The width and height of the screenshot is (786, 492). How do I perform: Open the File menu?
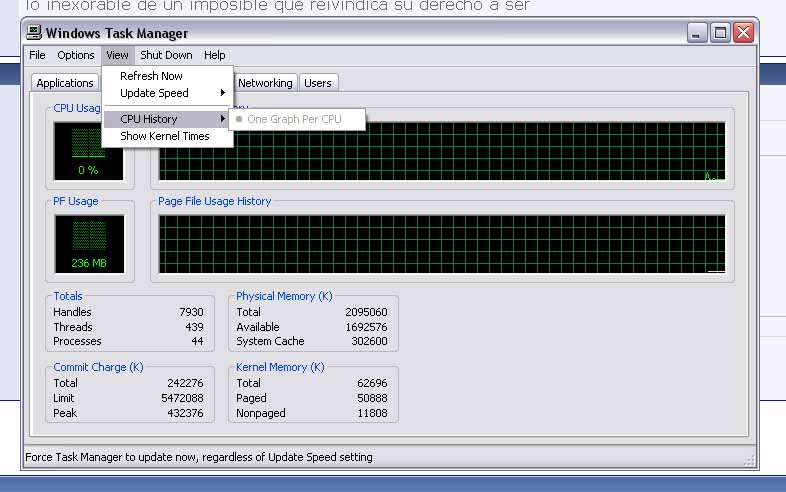37,55
